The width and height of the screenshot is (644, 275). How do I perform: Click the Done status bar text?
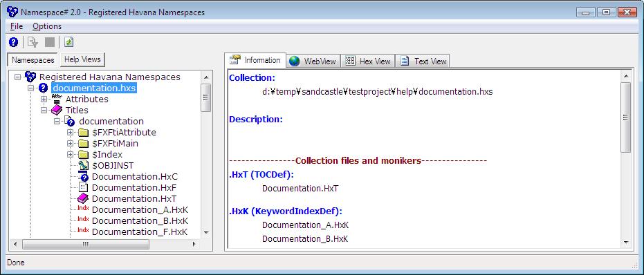(x=16, y=263)
